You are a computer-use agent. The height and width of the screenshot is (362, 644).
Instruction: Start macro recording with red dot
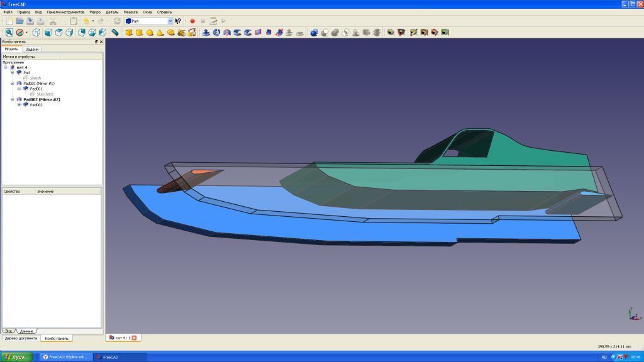192,21
